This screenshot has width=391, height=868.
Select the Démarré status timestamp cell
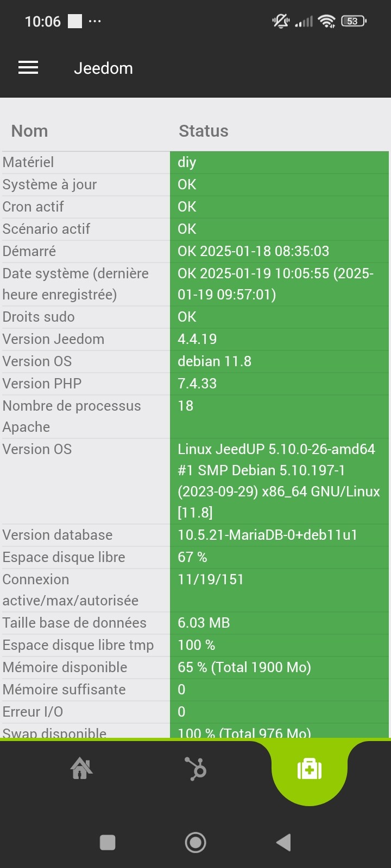[x=254, y=251]
